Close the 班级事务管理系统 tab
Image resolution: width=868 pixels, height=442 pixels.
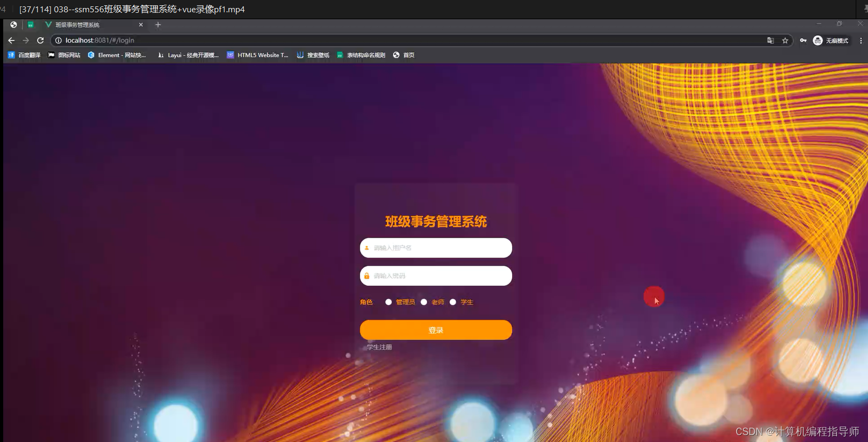tap(141, 25)
